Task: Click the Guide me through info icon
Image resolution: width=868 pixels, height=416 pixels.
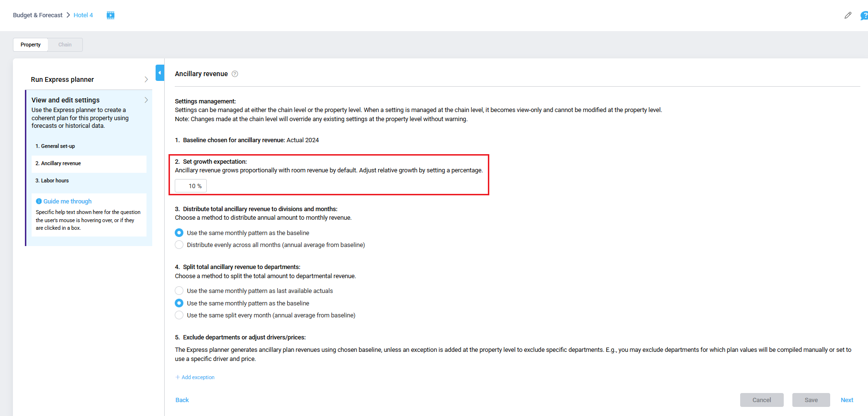Action: tap(39, 202)
